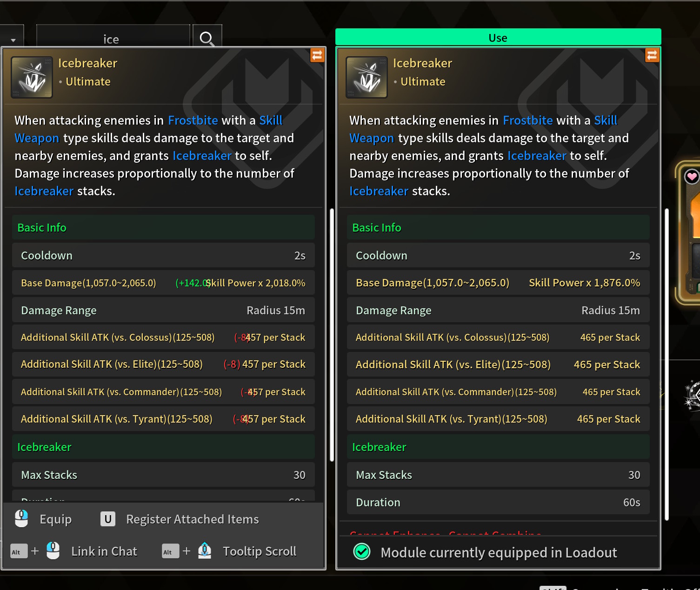The height and width of the screenshot is (590, 700).
Task: Click Damage Range row in left tooltip
Action: pyautogui.click(x=163, y=310)
